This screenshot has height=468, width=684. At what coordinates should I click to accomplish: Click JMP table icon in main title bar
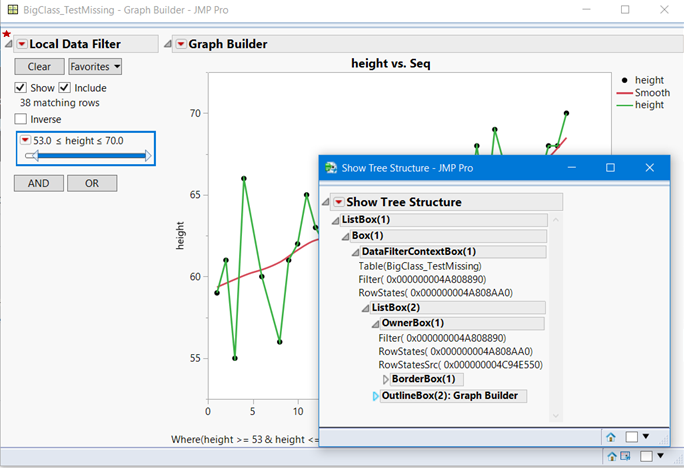point(13,10)
